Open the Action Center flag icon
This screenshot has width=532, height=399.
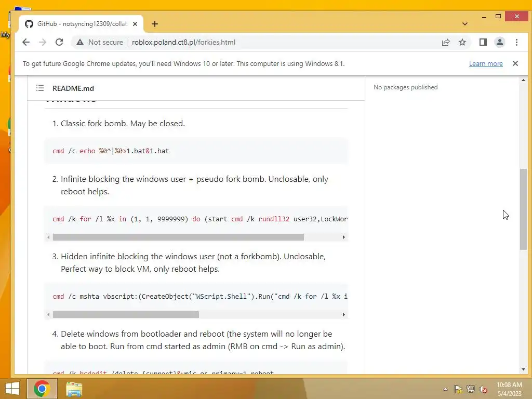pyautogui.click(x=458, y=389)
